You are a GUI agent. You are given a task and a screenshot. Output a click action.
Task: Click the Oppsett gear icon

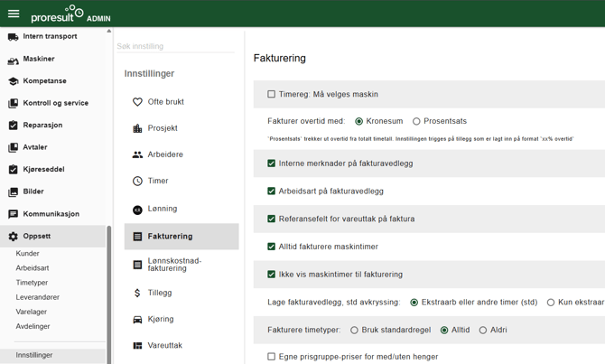click(x=14, y=237)
